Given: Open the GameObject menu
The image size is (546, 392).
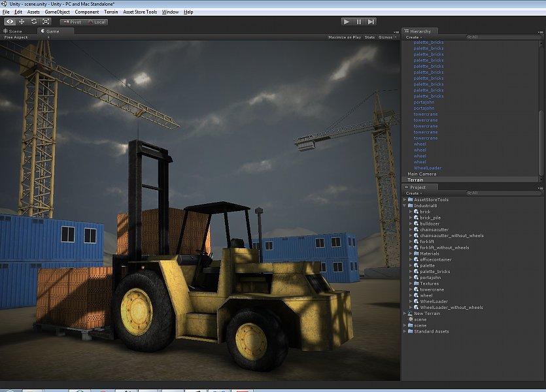Looking at the screenshot, I should pos(57,12).
